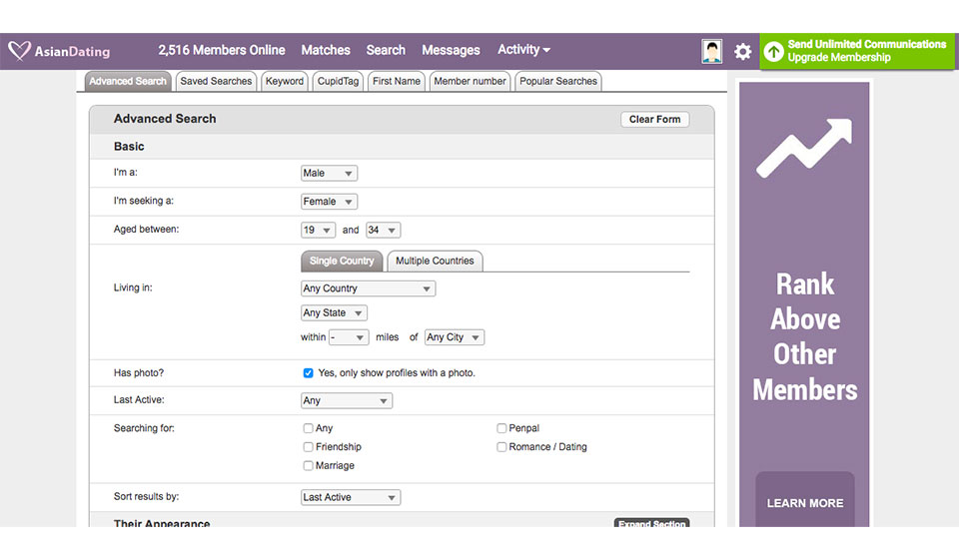Open the settings gear icon

coord(742,51)
